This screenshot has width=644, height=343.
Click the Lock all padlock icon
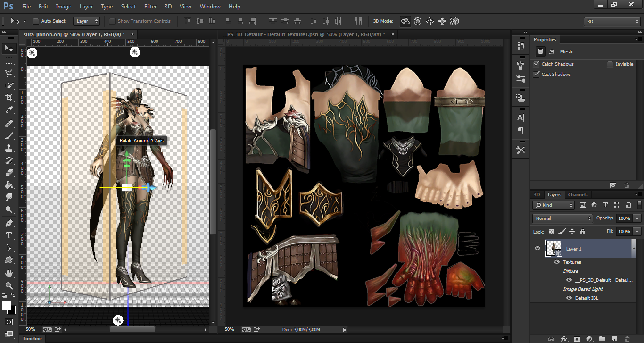point(583,232)
